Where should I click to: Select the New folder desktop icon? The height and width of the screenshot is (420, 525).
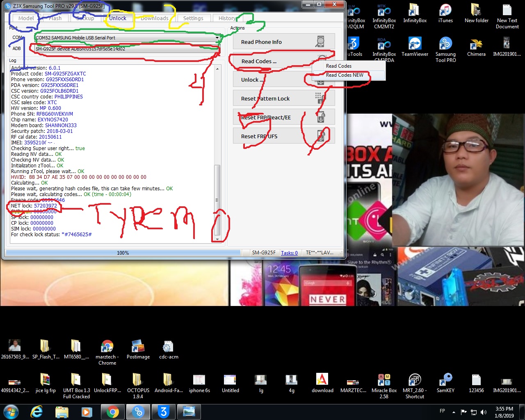pyautogui.click(x=477, y=13)
